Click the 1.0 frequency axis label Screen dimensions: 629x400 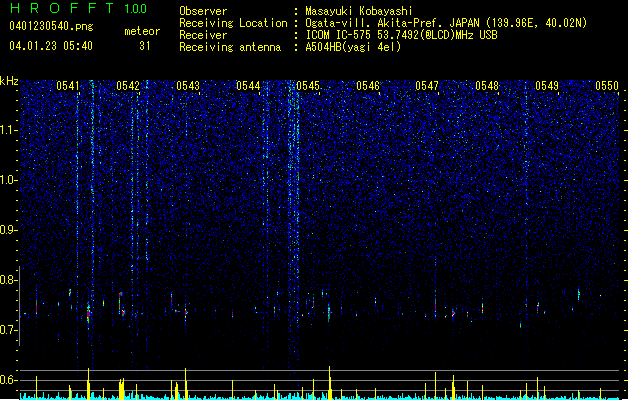(x=9, y=180)
